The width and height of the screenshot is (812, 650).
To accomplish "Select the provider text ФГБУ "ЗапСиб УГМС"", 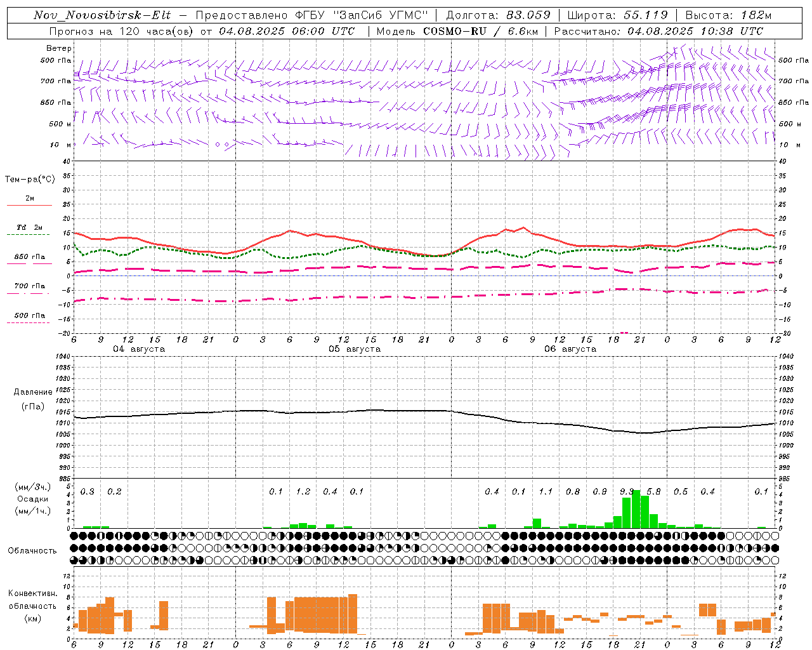I will (x=362, y=15).
